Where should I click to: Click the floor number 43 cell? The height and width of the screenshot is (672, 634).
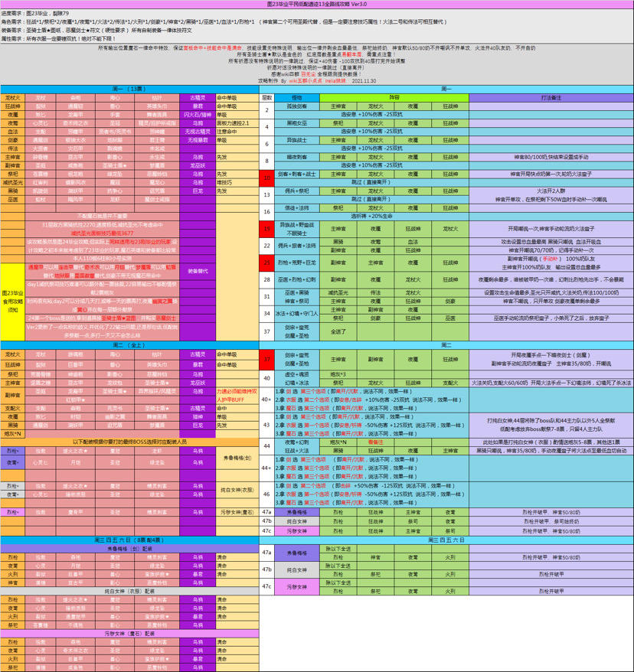click(266, 425)
